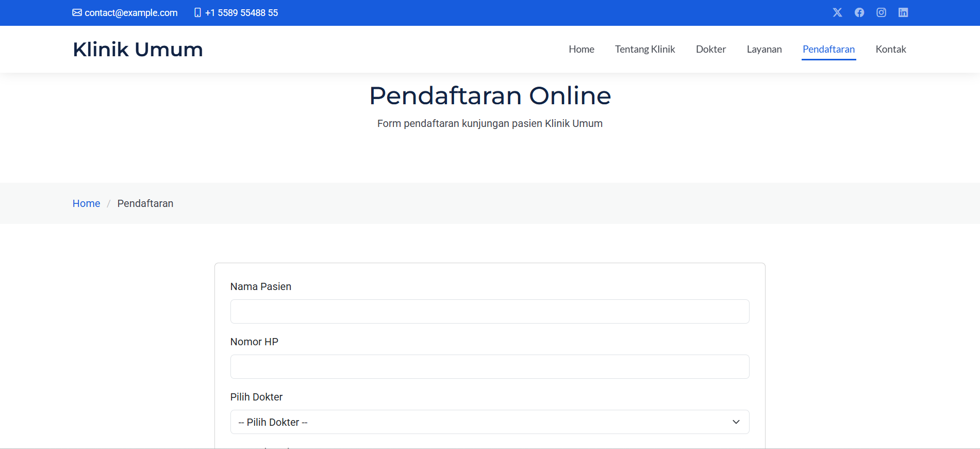Go to Home in navigation menu

[581, 49]
